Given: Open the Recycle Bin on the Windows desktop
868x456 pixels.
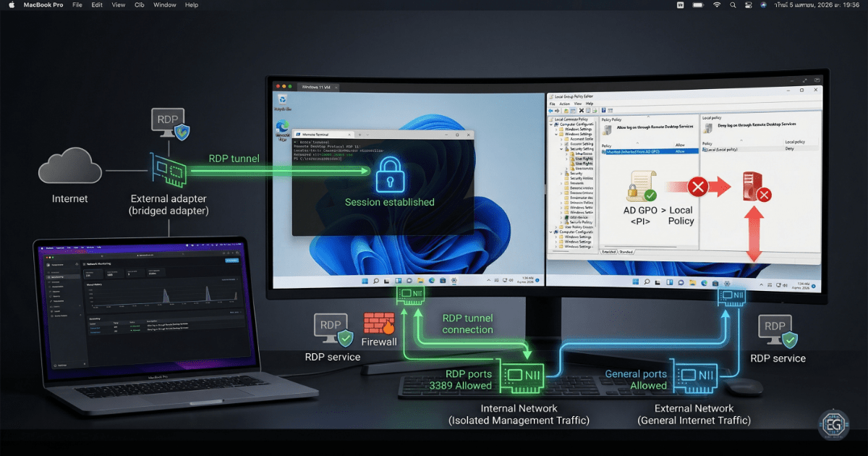Looking at the screenshot, I should (x=282, y=98).
